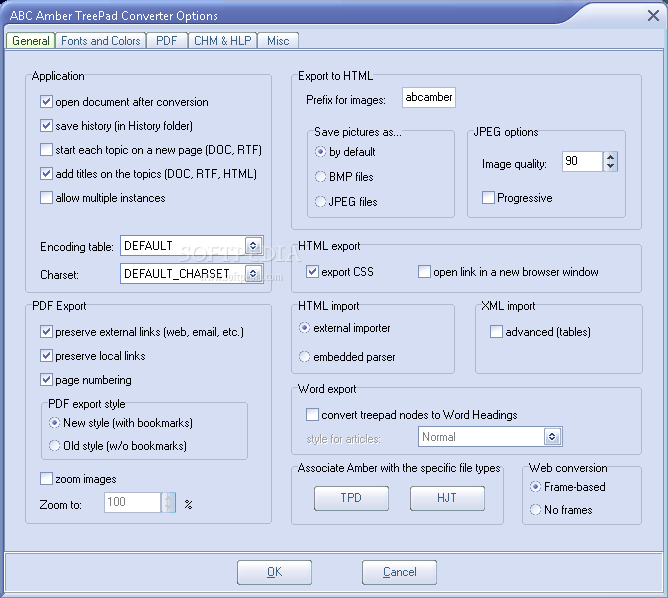Viewport: 668px width, 598px height.
Task: Select Frame-based web conversion
Action: (535, 486)
